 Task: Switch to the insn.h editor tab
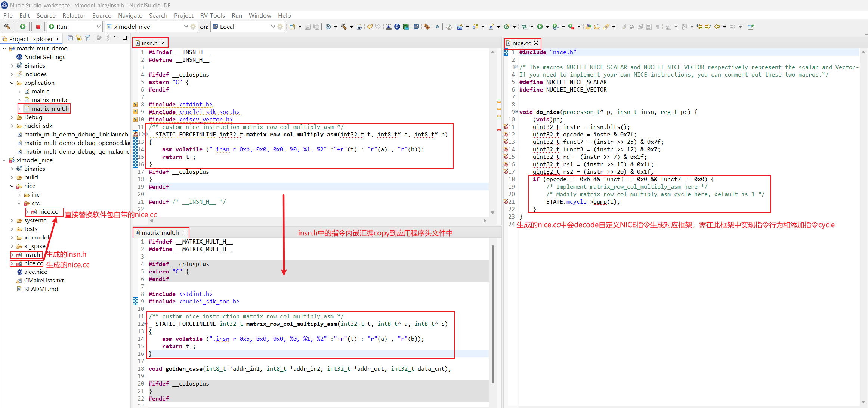[149, 43]
